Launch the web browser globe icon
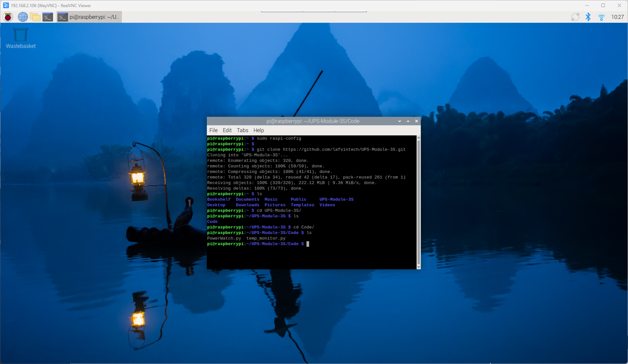The image size is (628, 364). 23,17
